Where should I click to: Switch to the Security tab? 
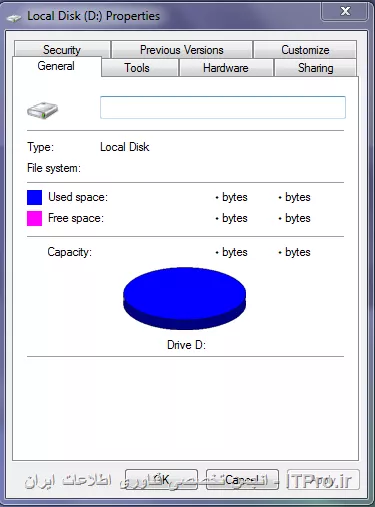(x=62, y=50)
